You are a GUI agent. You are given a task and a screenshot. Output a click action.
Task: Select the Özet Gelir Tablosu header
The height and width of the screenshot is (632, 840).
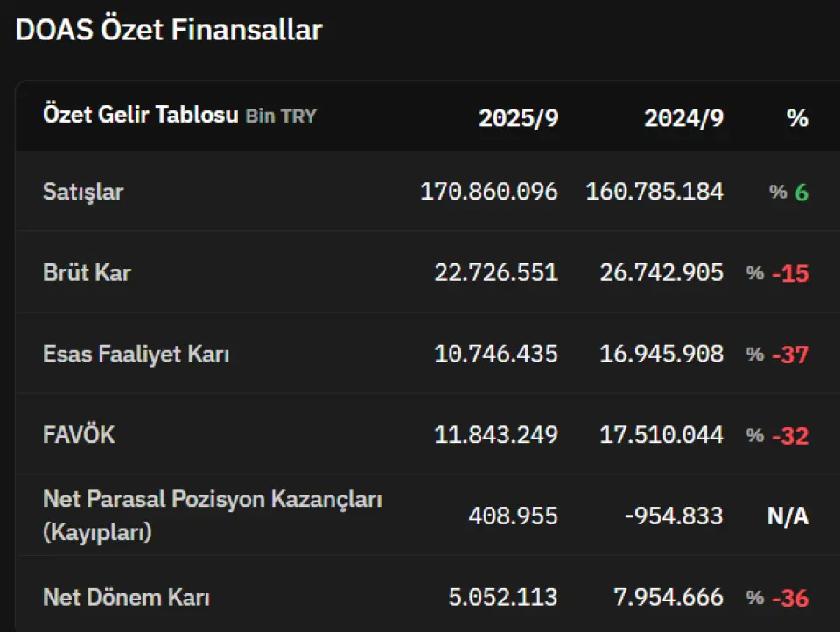pos(140,116)
